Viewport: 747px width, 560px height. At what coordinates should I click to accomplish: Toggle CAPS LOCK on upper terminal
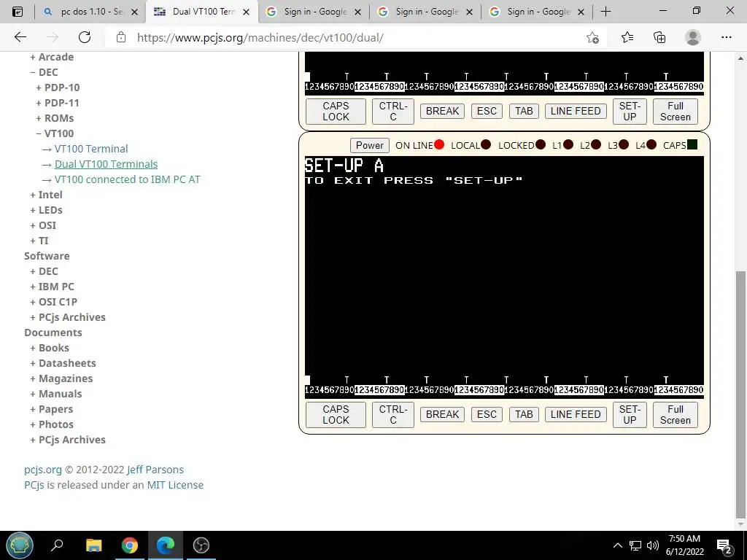pos(336,112)
